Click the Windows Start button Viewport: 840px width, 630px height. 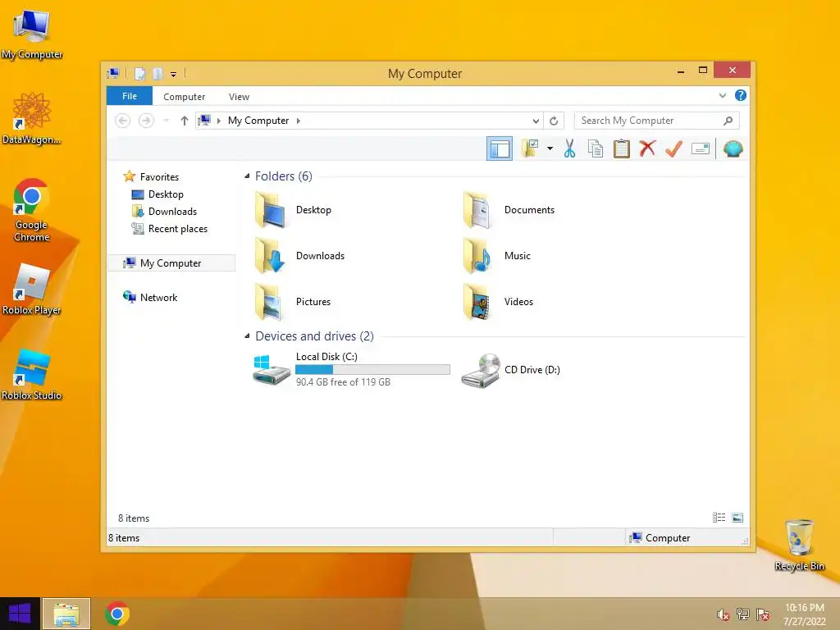(x=20, y=614)
